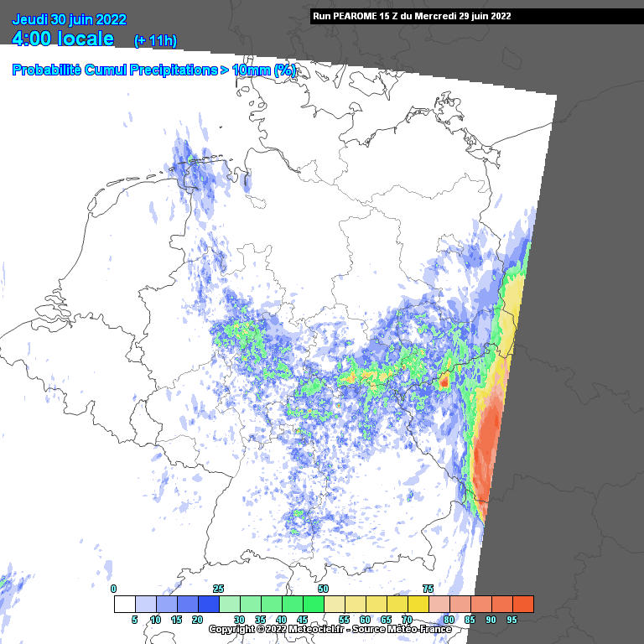Viewport: 644px width, 644px height.
Task: Pick the light green 25% legend swatch
Action: (x=229, y=604)
